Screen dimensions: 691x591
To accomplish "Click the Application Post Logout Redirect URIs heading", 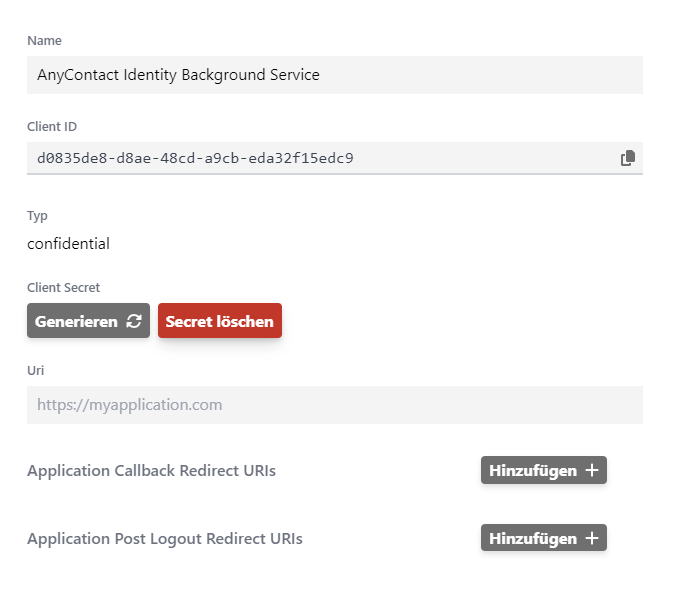I will (164, 539).
